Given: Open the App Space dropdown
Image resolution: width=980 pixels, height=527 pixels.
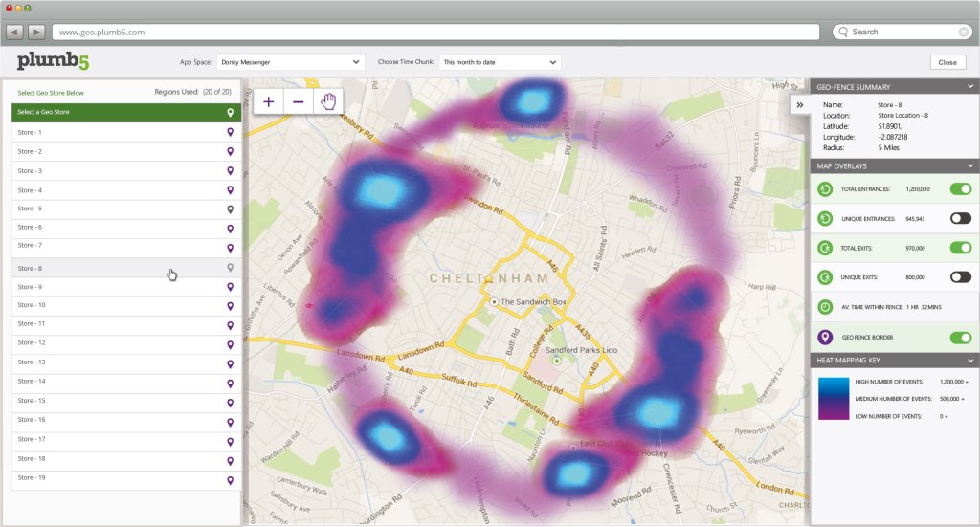Looking at the screenshot, I should coord(291,62).
